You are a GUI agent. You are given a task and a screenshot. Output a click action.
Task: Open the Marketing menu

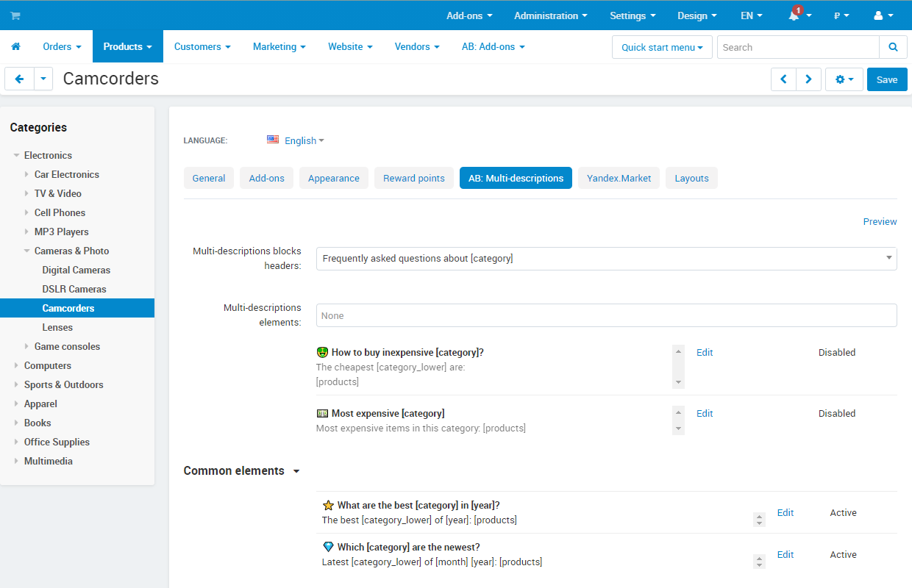pyautogui.click(x=279, y=46)
